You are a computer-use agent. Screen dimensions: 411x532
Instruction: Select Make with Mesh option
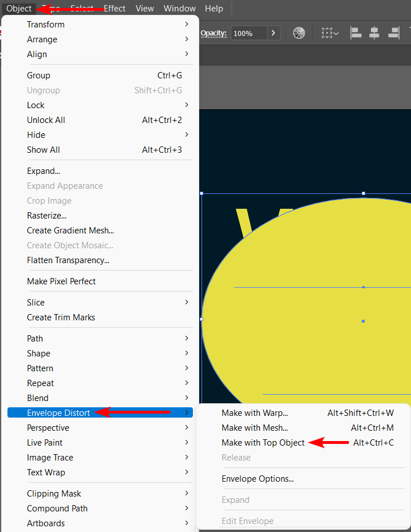[x=254, y=428]
